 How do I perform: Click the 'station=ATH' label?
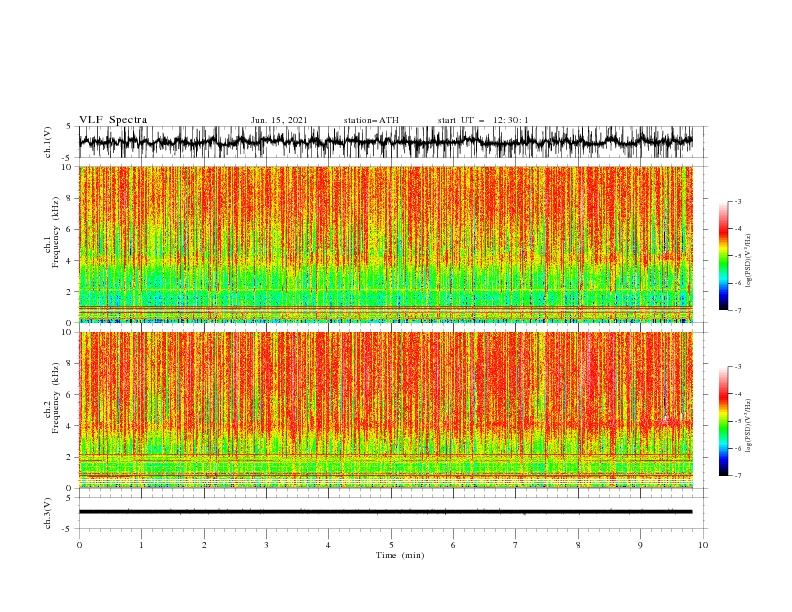pos(371,120)
